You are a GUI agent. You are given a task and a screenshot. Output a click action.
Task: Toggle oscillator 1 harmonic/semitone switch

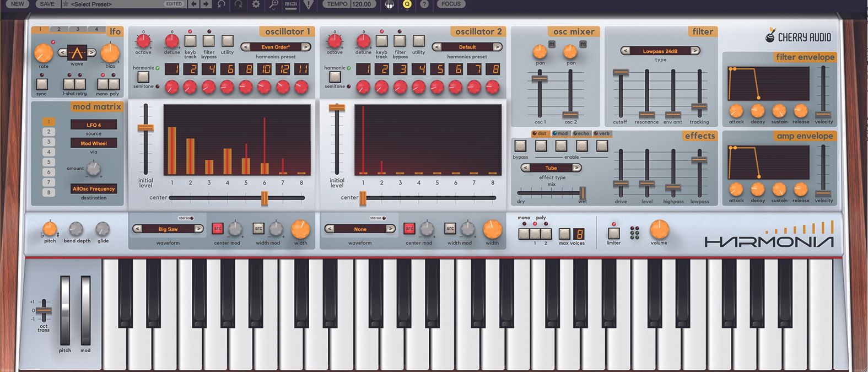pyautogui.click(x=143, y=77)
